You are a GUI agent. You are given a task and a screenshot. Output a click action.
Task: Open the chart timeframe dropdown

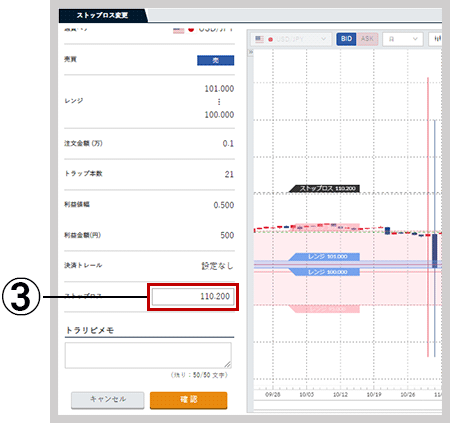click(403, 39)
